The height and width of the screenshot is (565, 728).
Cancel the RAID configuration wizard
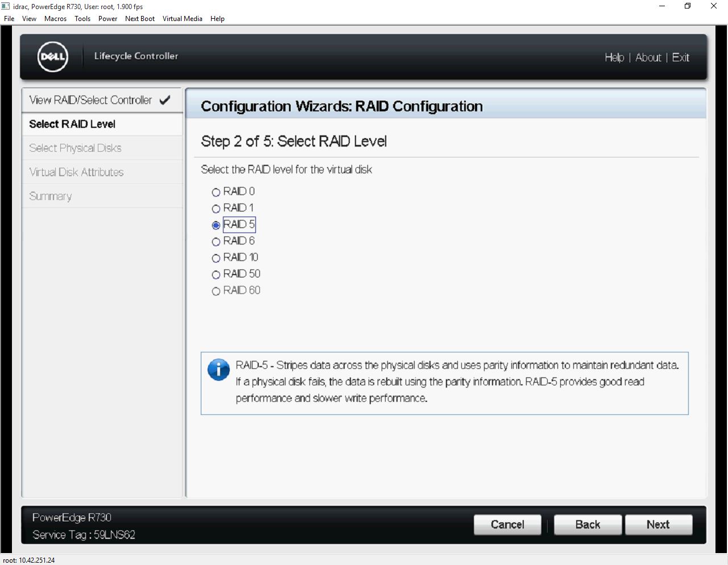click(507, 525)
